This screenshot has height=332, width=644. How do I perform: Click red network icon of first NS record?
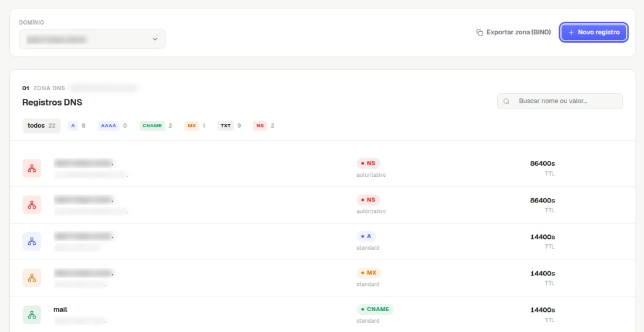(x=31, y=168)
